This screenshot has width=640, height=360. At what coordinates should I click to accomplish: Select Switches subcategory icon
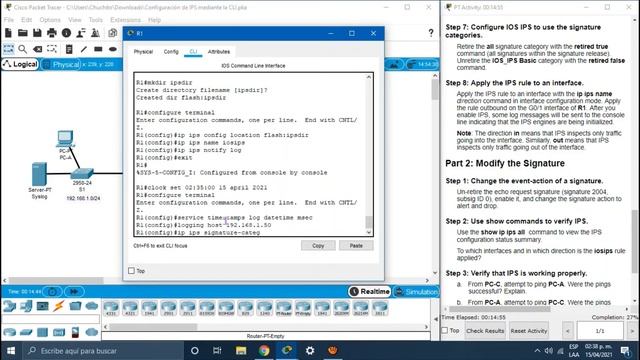(26, 332)
